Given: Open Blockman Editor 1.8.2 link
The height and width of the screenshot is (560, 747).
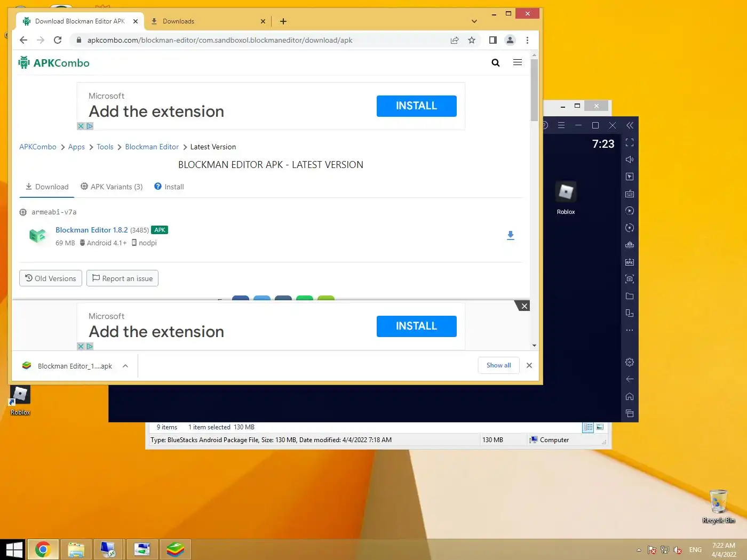Looking at the screenshot, I should coord(92,230).
